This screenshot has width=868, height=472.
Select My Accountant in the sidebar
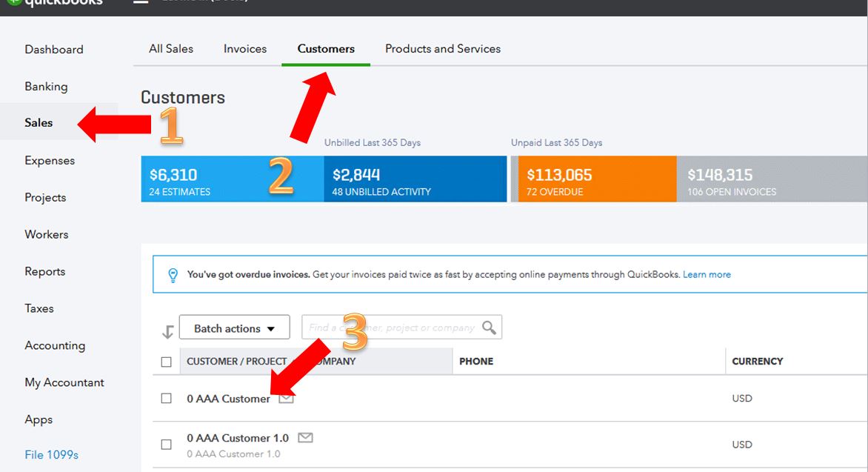[x=64, y=382]
